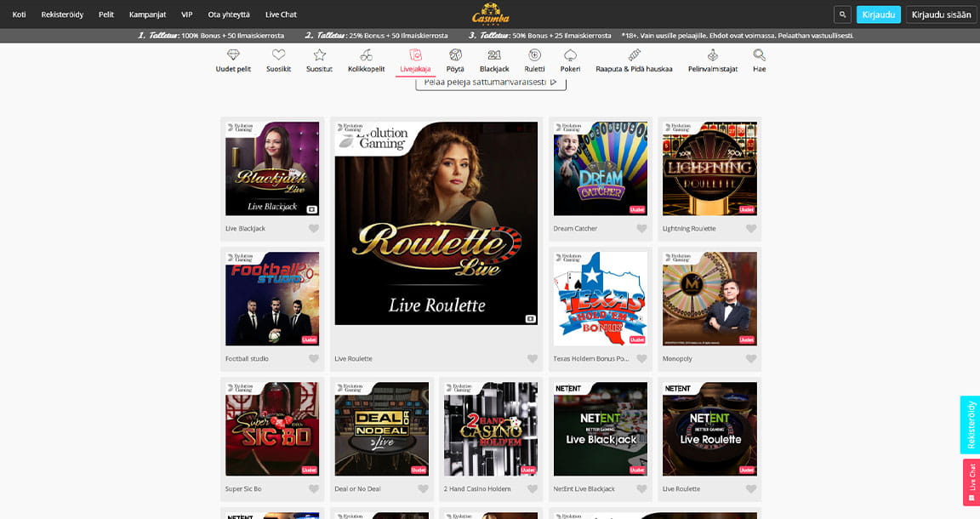
Task: Open the Football Studio thumbnail
Action: tap(272, 299)
